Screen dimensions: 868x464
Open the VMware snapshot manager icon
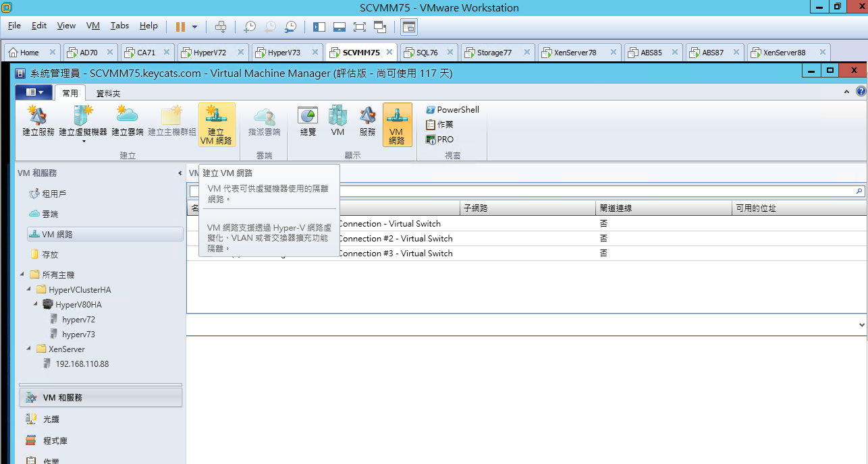point(290,27)
